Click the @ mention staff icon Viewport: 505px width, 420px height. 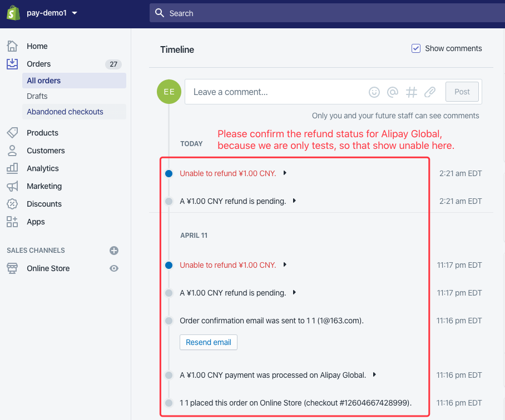click(x=393, y=92)
